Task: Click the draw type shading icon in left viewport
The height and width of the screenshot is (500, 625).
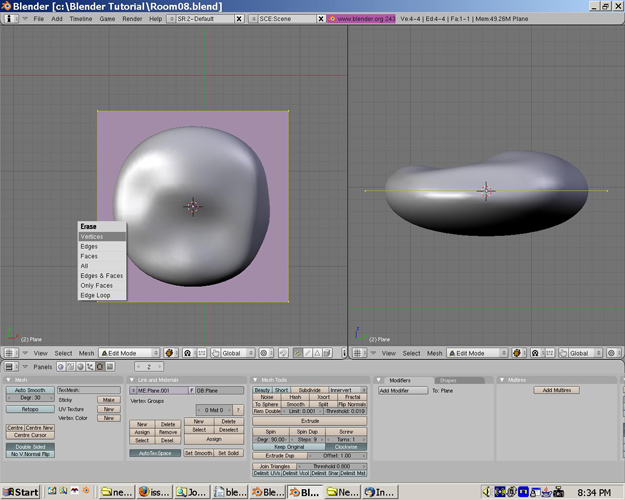Action: [169, 353]
